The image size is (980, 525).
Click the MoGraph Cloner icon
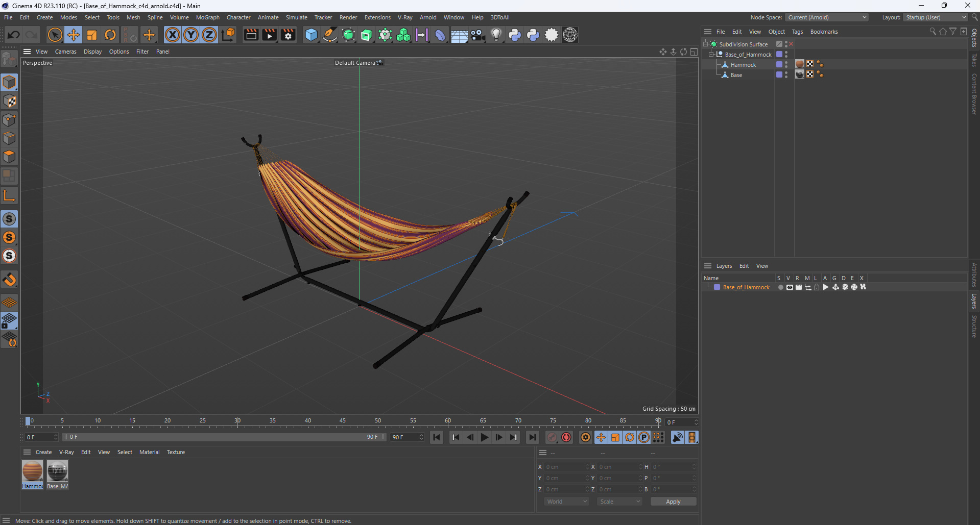click(x=403, y=35)
